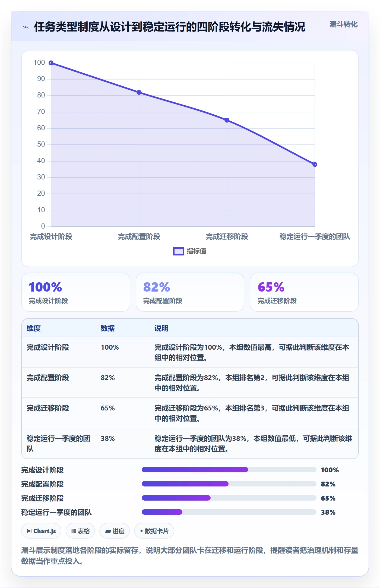Click the 稳定运行一季度的团队 progress bar

pyautogui.click(x=229, y=512)
